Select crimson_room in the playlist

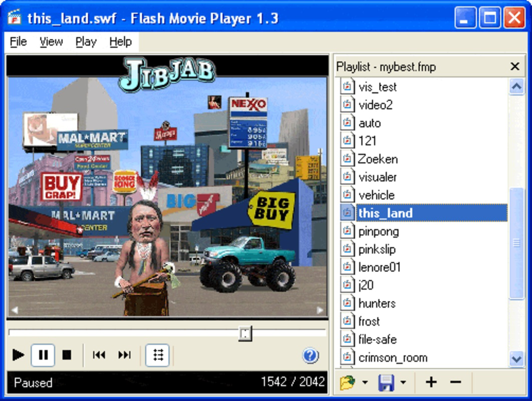coord(393,357)
